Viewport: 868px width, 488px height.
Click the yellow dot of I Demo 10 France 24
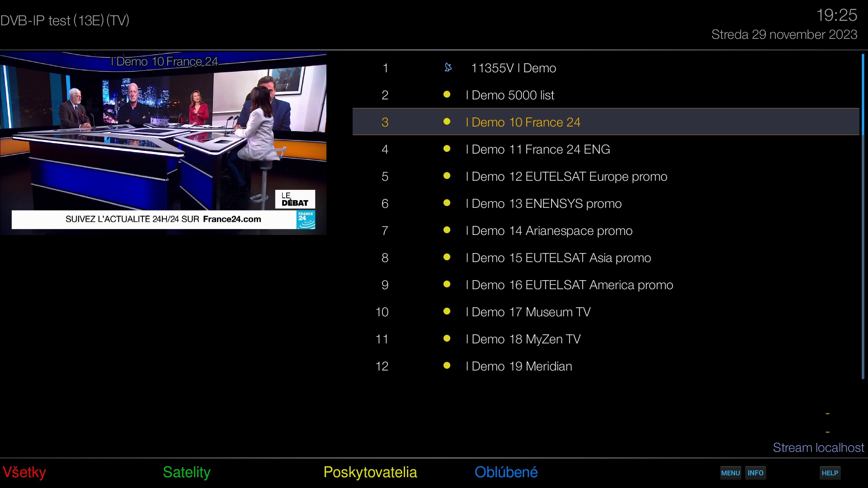(x=447, y=122)
